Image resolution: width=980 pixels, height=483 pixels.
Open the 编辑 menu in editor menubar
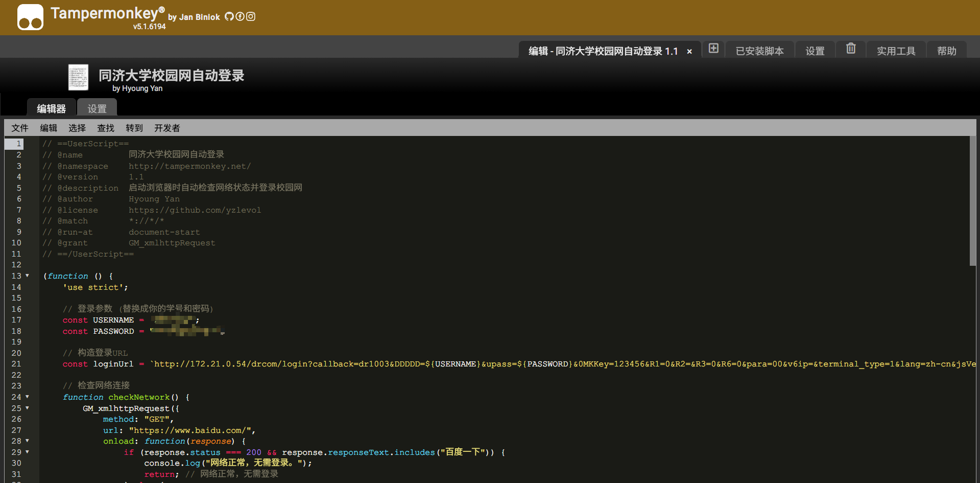coord(49,128)
